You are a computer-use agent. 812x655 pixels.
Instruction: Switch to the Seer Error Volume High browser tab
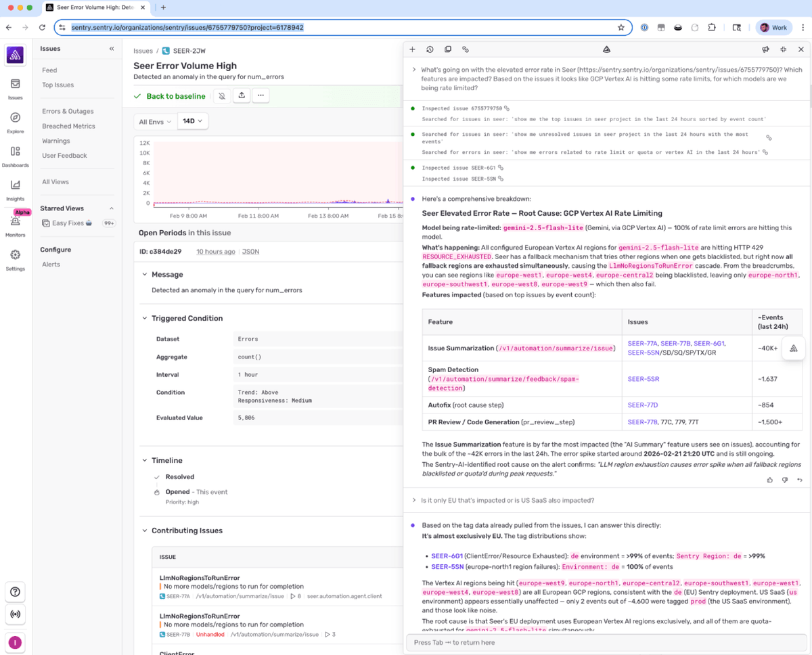coord(95,7)
